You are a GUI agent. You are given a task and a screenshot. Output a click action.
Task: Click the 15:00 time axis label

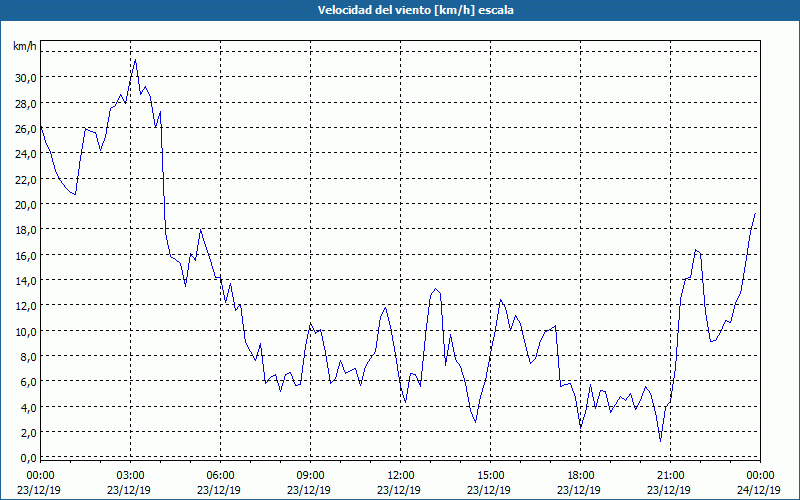490,476
